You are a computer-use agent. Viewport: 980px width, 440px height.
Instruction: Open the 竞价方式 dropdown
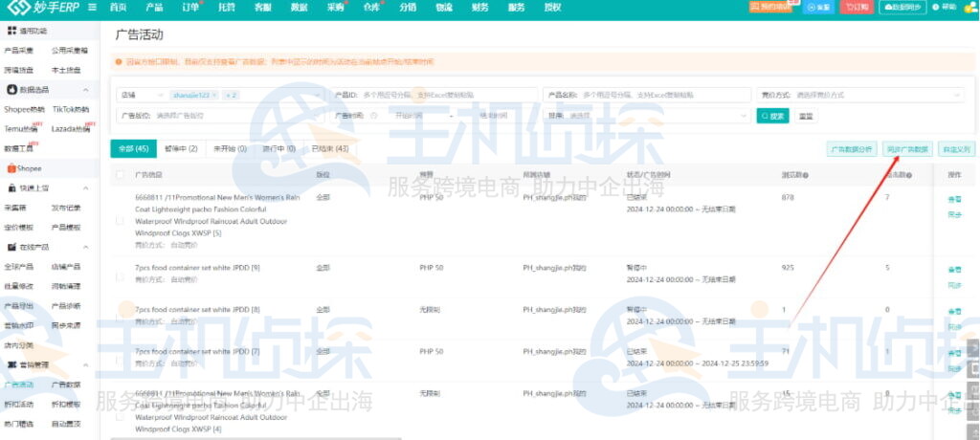point(860,95)
